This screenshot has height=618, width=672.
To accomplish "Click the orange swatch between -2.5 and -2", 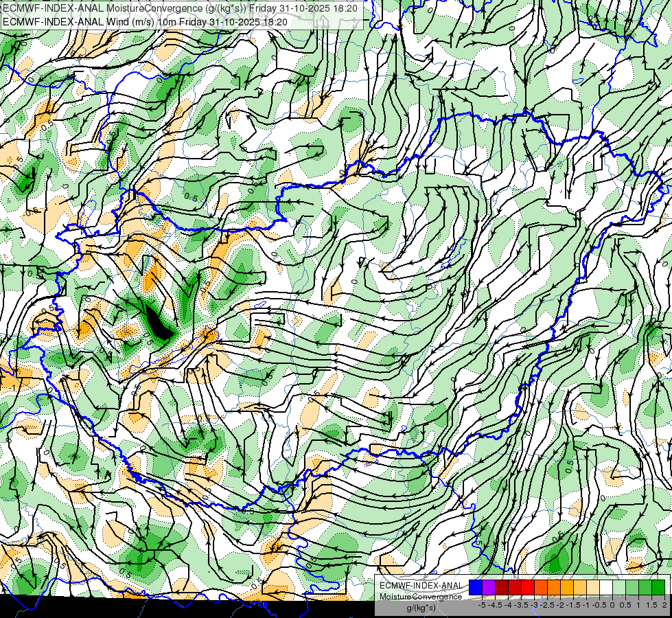I will (x=554, y=587).
